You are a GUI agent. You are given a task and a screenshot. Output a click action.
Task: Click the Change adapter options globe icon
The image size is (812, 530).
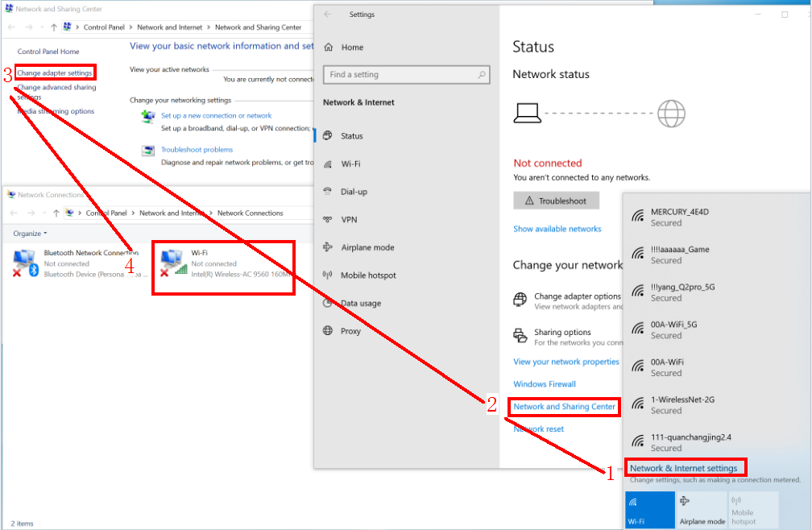pos(520,300)
